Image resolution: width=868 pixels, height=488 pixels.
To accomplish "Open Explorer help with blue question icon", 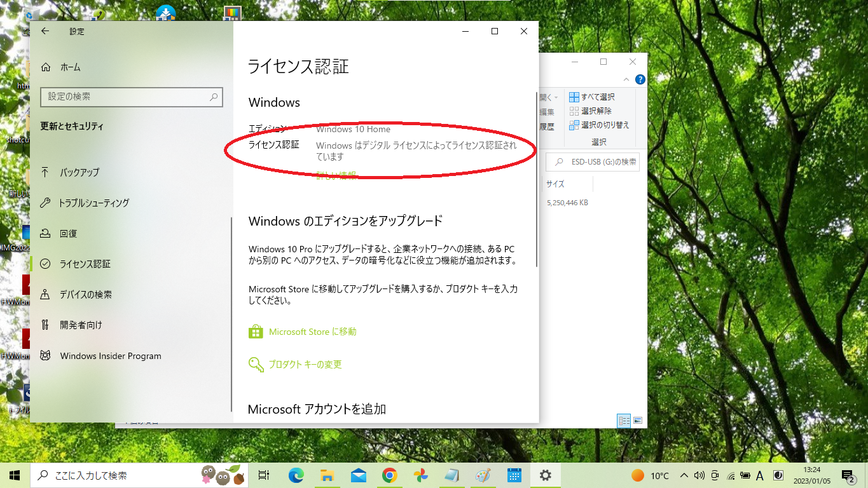I will (x=640, y=79).
